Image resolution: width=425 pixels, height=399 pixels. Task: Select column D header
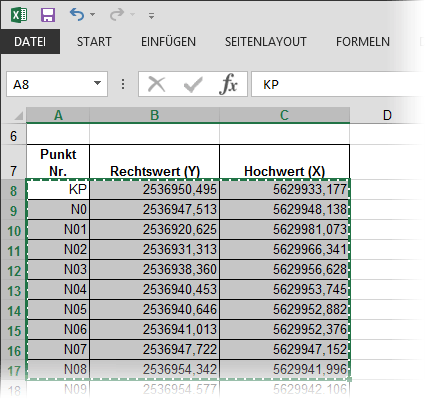387,115
